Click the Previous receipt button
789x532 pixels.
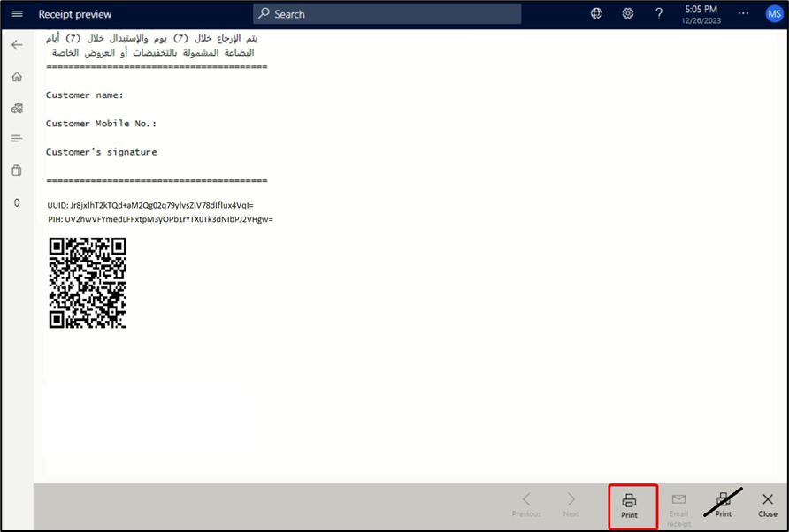pyautogui.click(x=526, y=505)
